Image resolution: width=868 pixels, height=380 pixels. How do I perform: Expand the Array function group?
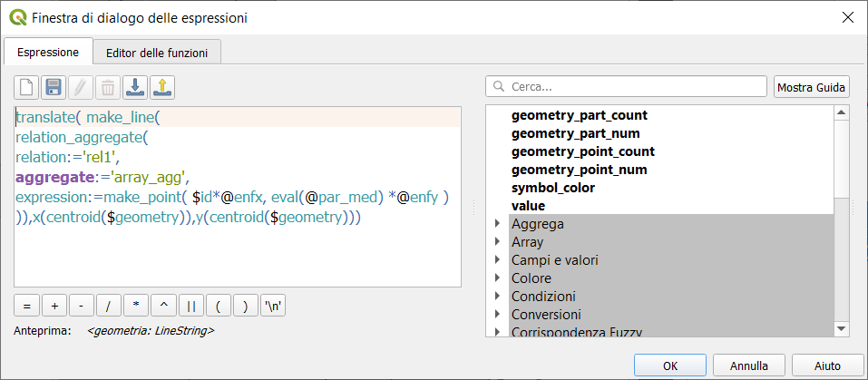click(496, 242)
